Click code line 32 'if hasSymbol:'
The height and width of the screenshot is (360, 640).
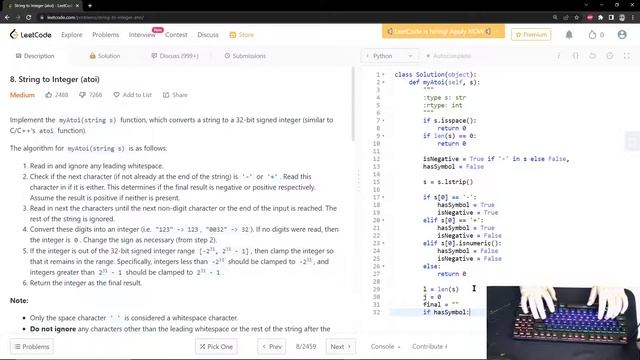pos(447,312)
